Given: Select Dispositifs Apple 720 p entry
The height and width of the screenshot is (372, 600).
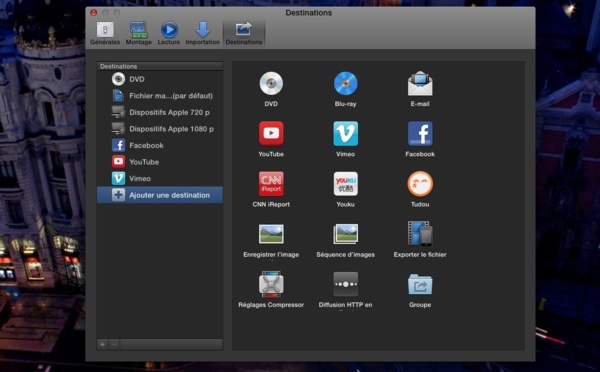Looking at the screenshot, I should pyautogui.click(x=160, y=112).
